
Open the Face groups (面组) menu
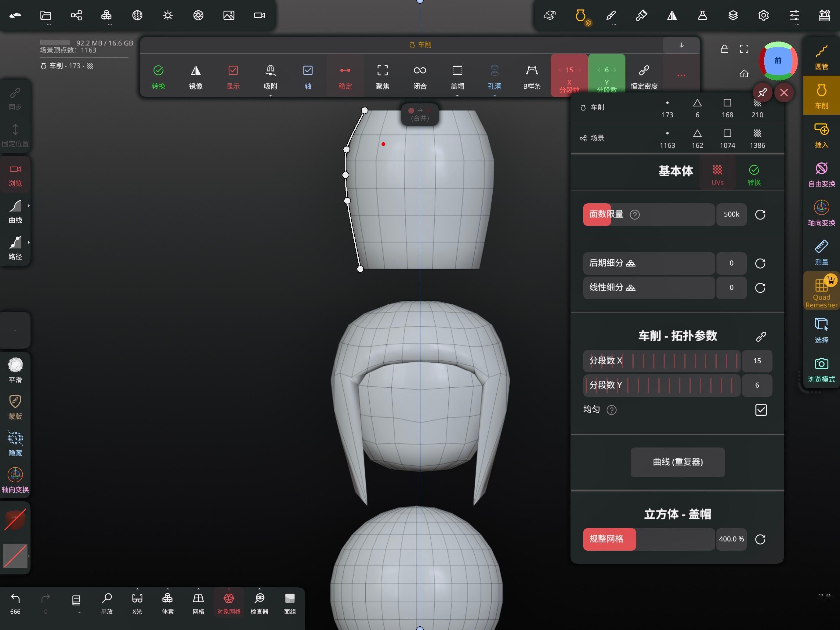point(290,604)
